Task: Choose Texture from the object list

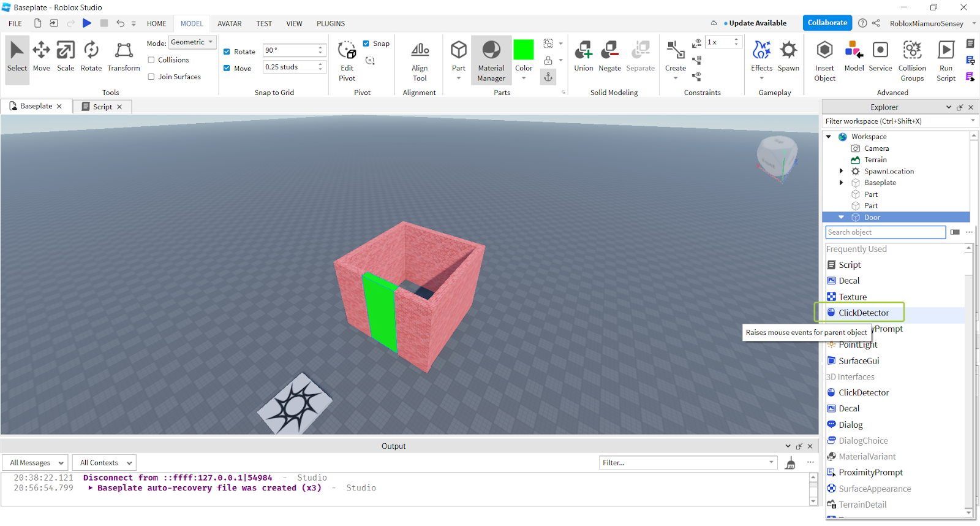Action: (x=853, y=297)
